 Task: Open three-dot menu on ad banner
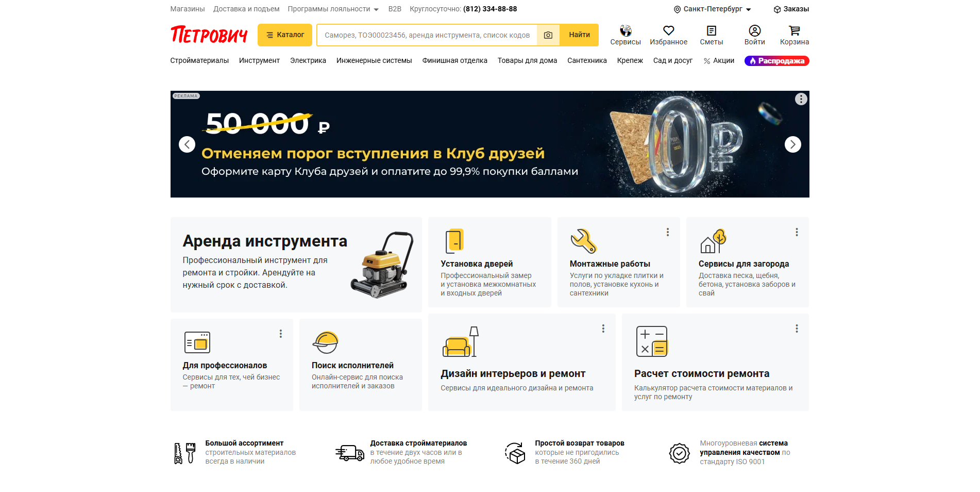(x=801, y=99)
